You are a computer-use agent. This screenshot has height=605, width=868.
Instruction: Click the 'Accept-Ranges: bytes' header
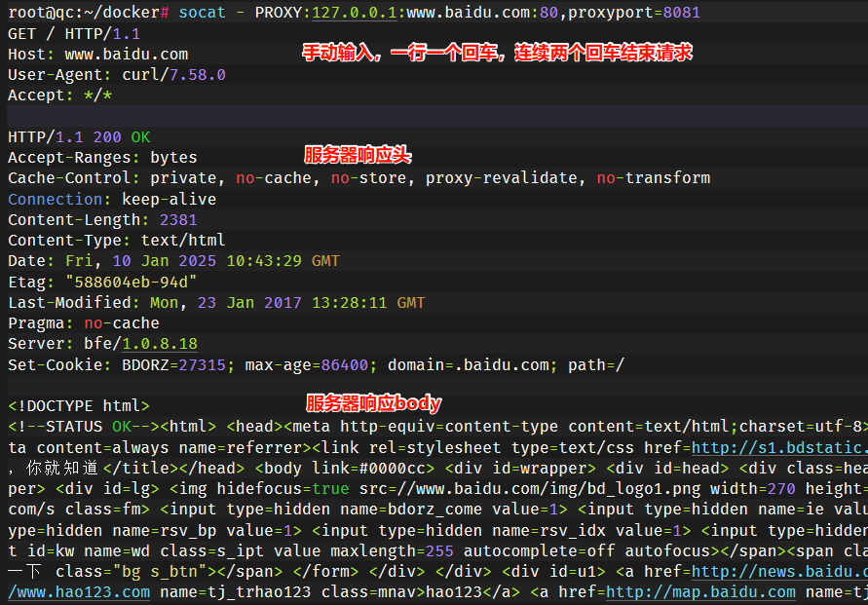coord(102,157)
